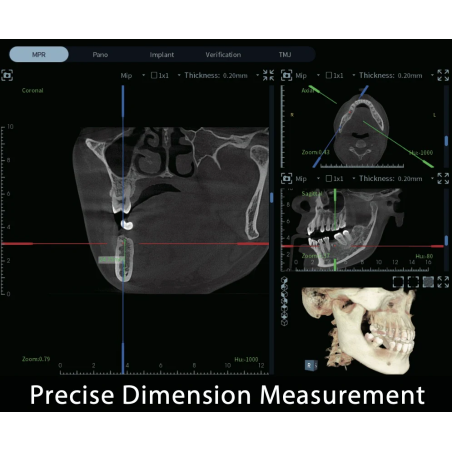Select the TMJ tab
This screenshot has height=452, width=452.
pyautogui.click(x=285, y=54)
